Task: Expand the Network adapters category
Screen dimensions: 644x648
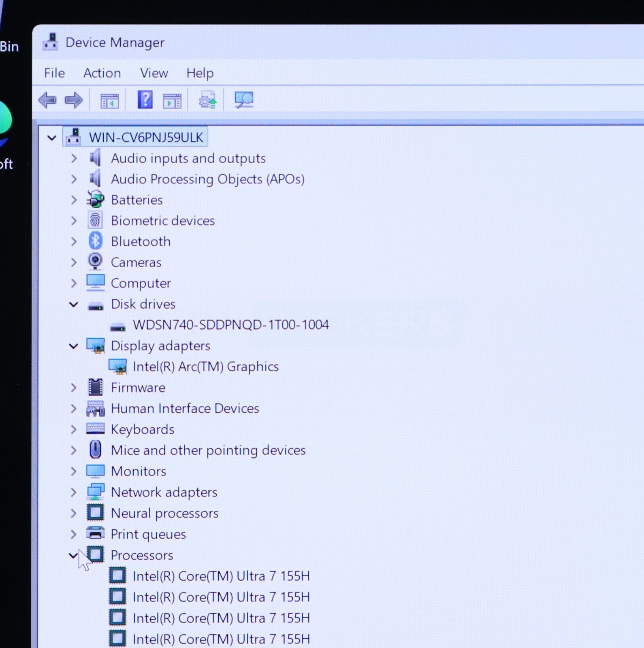Action: click(x=74, y=492)
